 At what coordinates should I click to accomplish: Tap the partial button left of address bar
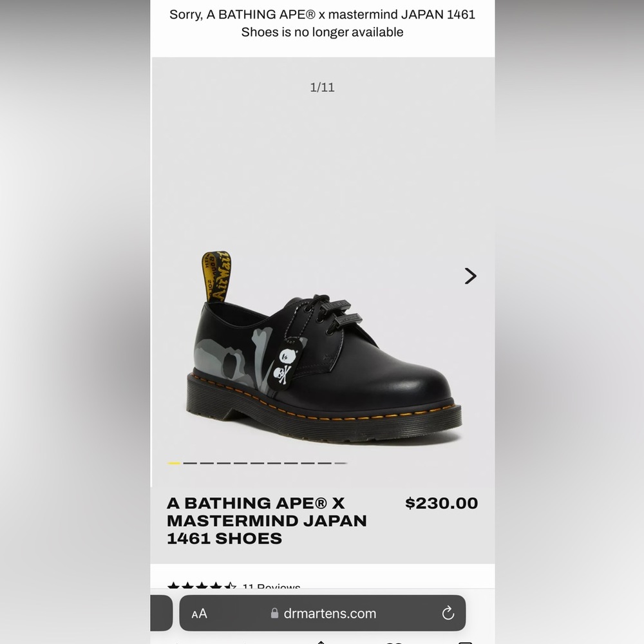(x=160, y=613)
